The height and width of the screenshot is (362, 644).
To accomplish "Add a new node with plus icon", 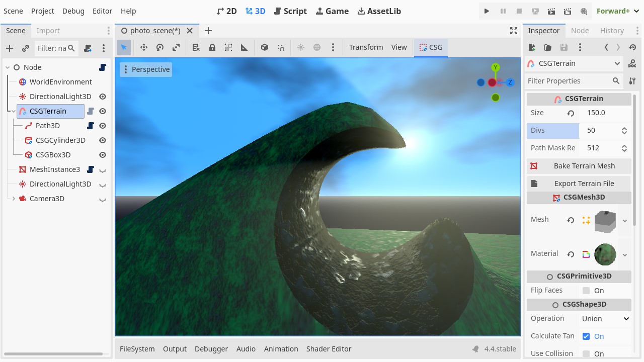I will point(10,48).
